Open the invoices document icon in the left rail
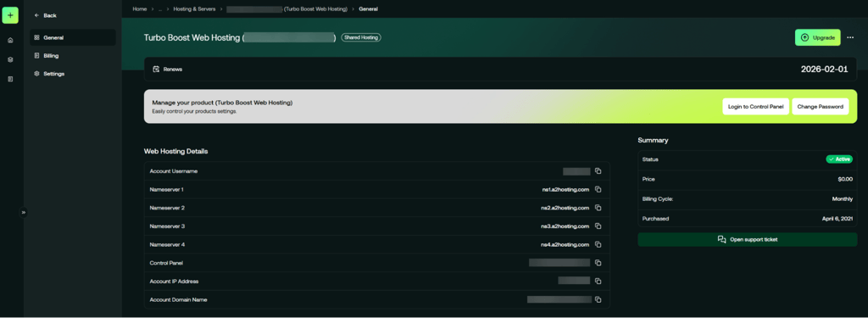The width and height of the screenshot is (868, 318). click(x=10, y=79)
